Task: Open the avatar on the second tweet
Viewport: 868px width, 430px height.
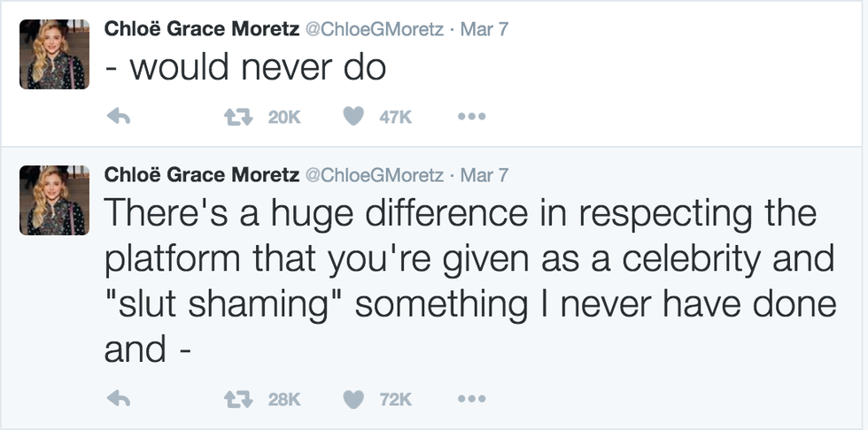Action: (52, 201)
